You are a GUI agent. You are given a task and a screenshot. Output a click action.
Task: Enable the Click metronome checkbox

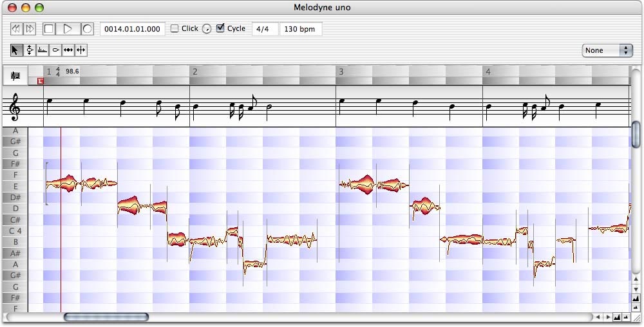click(175, 28)
